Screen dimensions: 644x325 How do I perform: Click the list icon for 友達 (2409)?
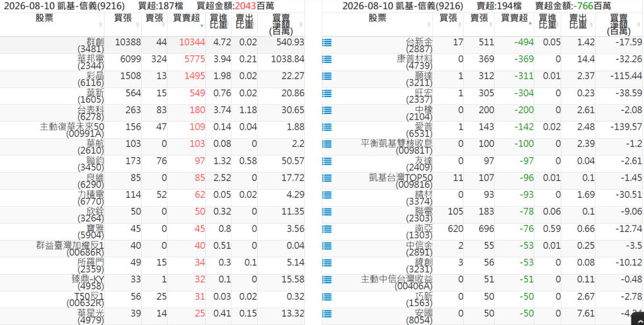[327, 161]
